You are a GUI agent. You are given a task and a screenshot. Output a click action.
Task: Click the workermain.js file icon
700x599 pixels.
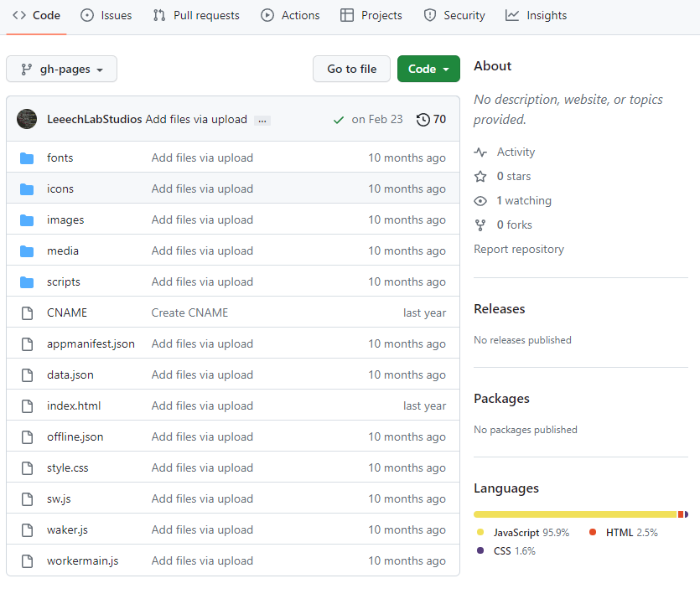point(27,561)
